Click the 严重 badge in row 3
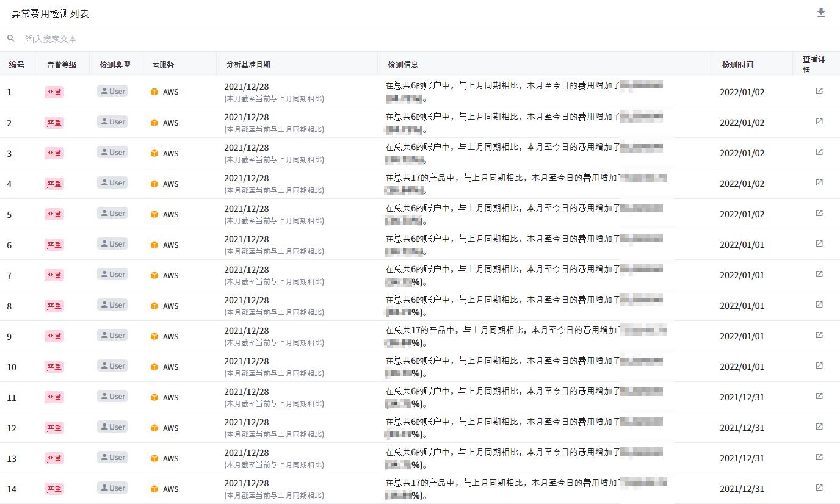840x504 pixels. click(54, 153)
